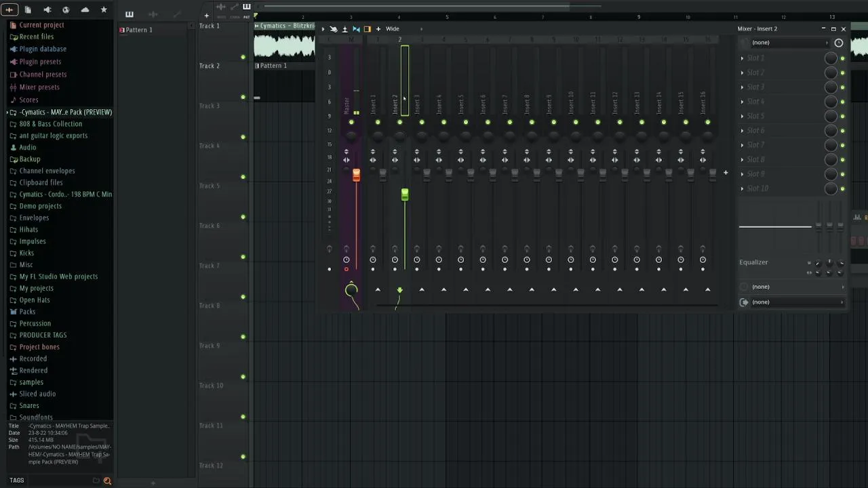
Task: Disable Slot 10 effect LED
Action: click(843, 188)
